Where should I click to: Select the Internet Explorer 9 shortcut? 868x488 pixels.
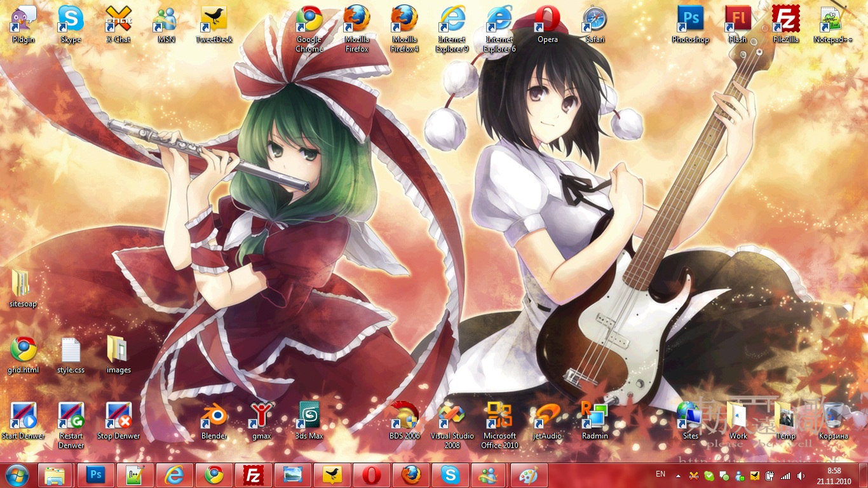[x=452, y=29]
